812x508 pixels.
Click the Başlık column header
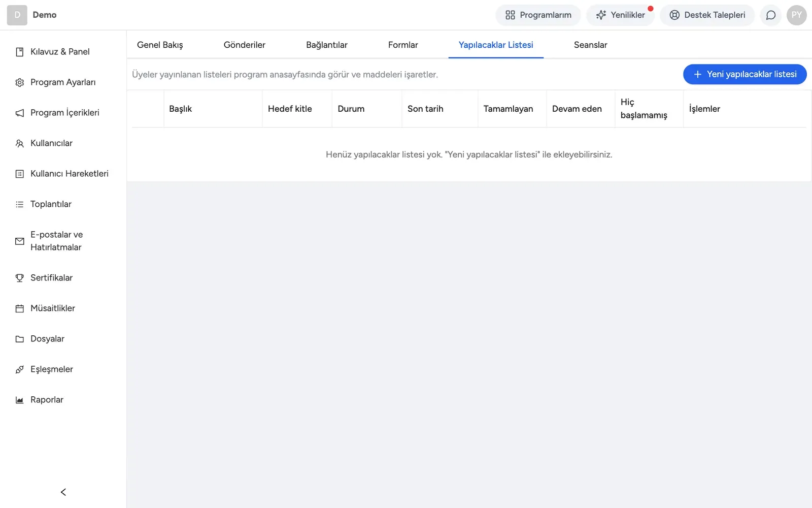(213, 109)
